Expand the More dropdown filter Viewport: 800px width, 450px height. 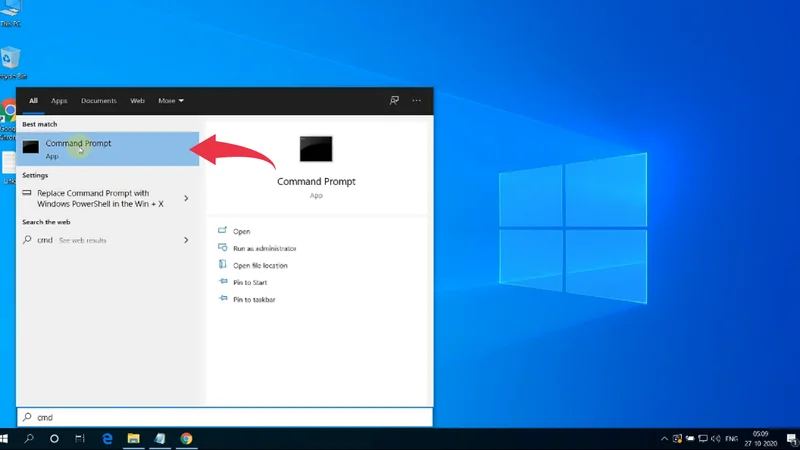(x=170, y=101)
